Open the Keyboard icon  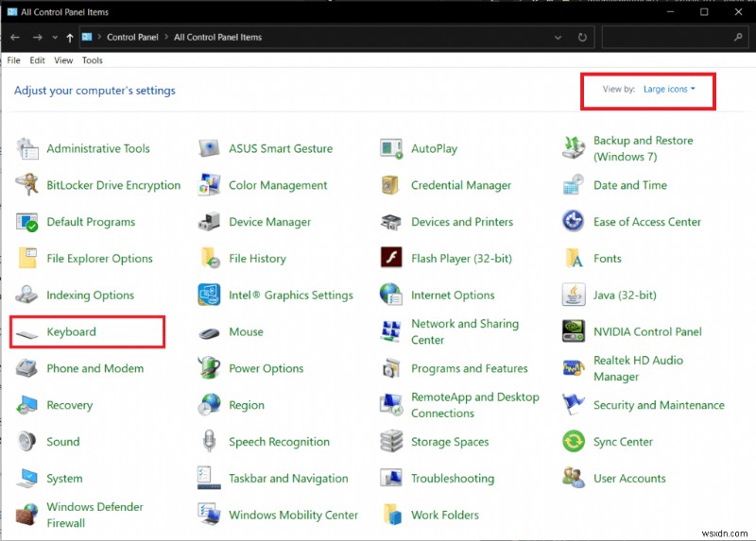[27, 332]
